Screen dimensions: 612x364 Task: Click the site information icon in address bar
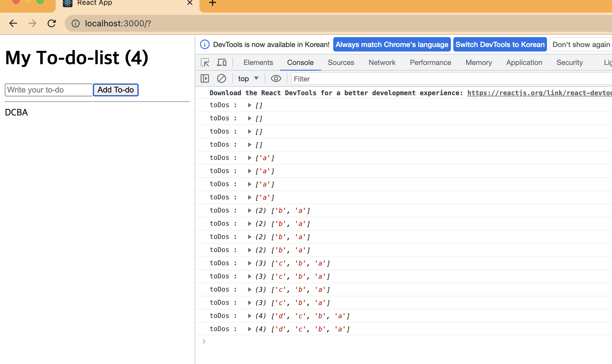click(x=75, y=23)
